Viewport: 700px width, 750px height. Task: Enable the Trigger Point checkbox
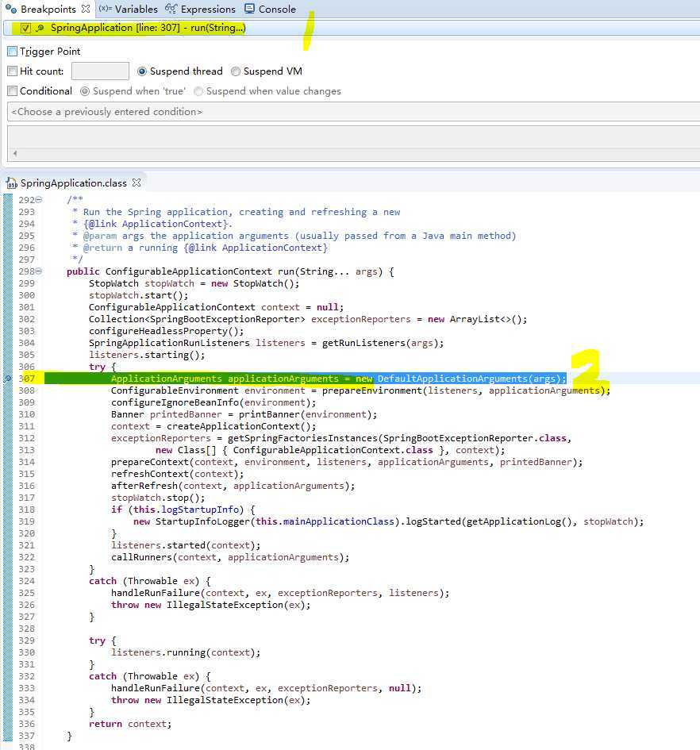[13, 51]
